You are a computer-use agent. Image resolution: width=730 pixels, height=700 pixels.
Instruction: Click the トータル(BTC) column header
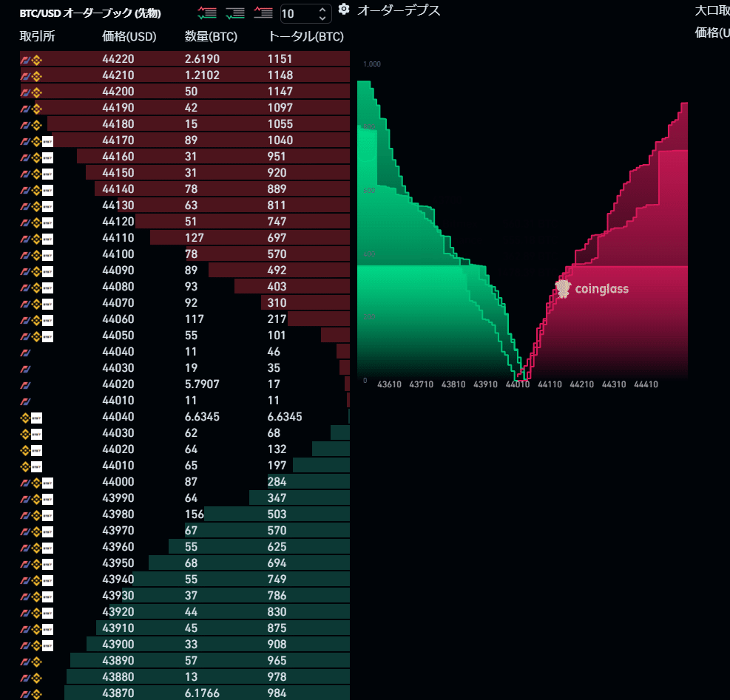click(306, 36)
